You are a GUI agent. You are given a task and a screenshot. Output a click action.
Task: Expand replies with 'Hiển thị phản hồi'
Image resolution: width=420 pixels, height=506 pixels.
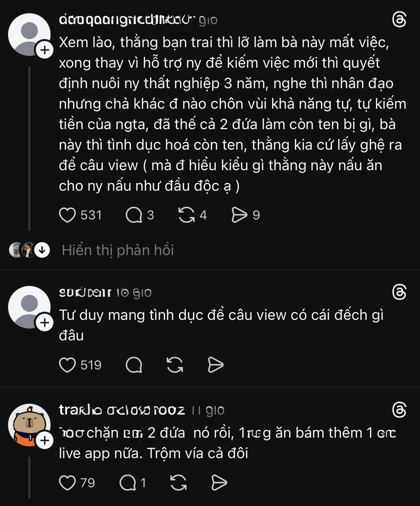tap(117, 251)
